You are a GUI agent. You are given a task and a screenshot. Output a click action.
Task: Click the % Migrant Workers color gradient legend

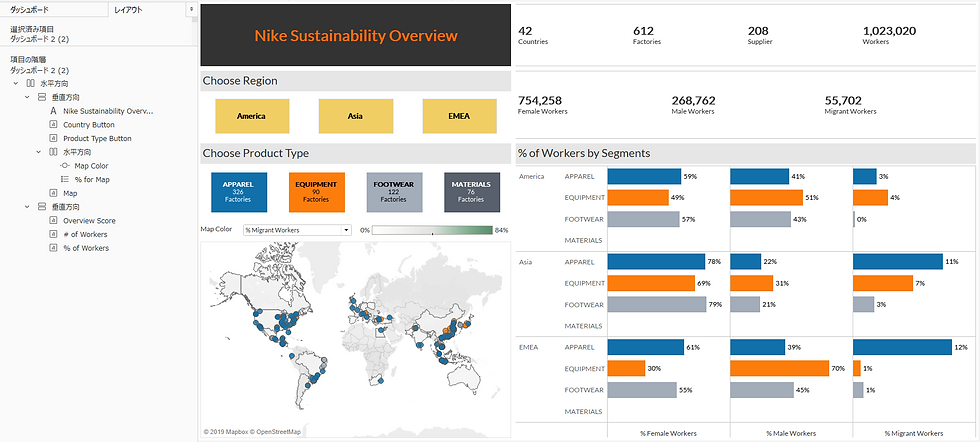click(432, 230)
